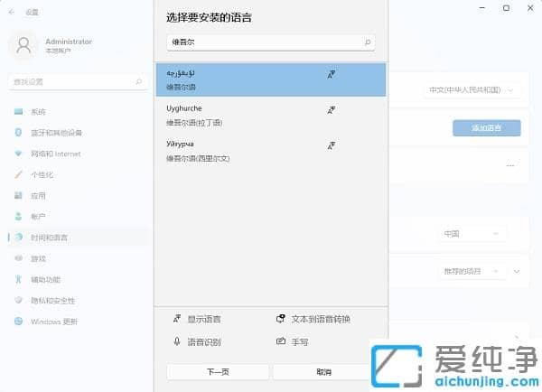Viewport: 542px width, 392px height.
Task: Click display language icon on Уйғурчә row
Action: pyautogui.click(x=332, y=145)
